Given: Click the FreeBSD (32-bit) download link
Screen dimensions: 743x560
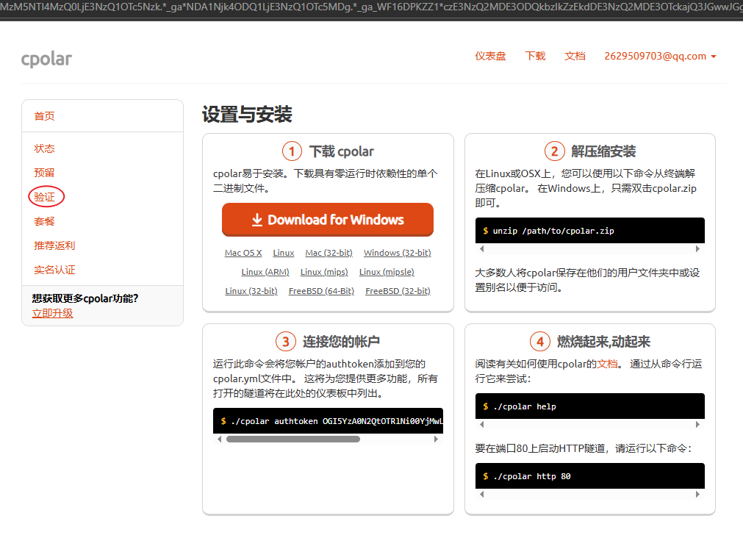Looking at the screenshot, I should (x=398, y=291).
